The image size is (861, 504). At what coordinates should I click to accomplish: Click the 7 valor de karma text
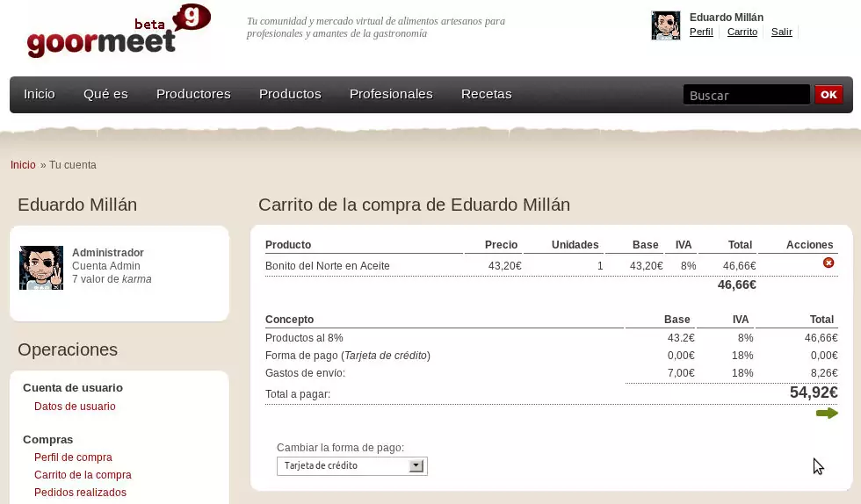point(112,279)
